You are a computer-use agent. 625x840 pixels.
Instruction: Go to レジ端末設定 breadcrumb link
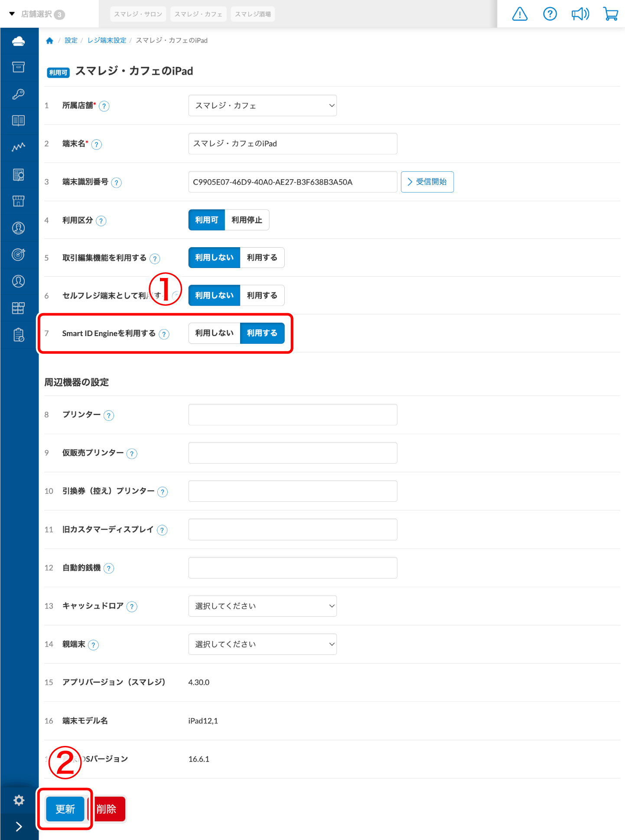tap(107, 40)
